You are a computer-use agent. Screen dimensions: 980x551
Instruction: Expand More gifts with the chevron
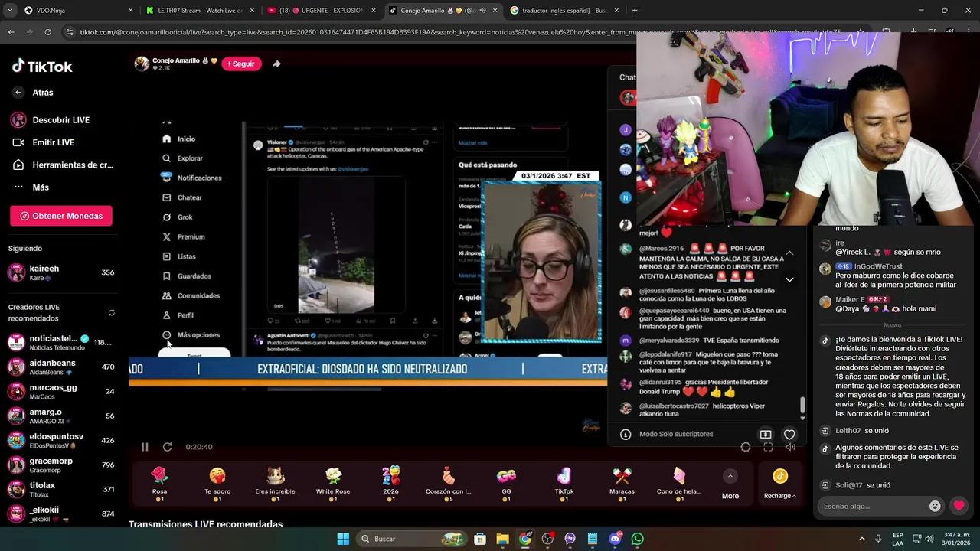pyautogui.click(x=730, y=476)
